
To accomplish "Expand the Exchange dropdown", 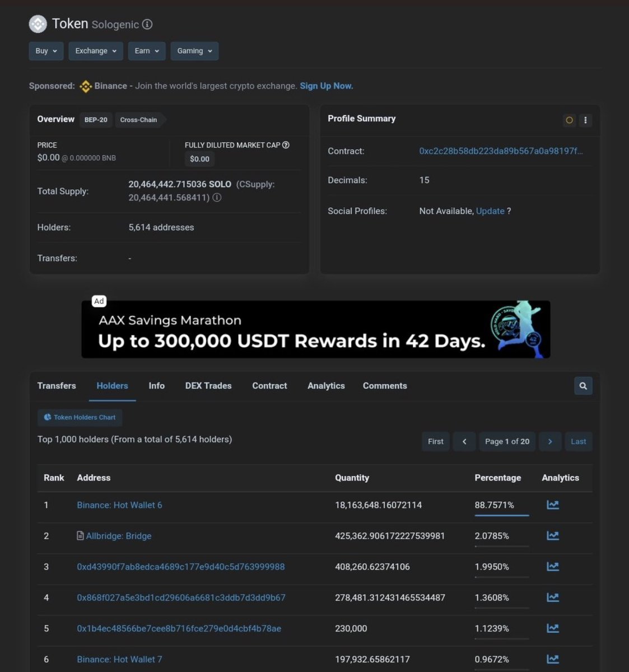I will [96, 51].
